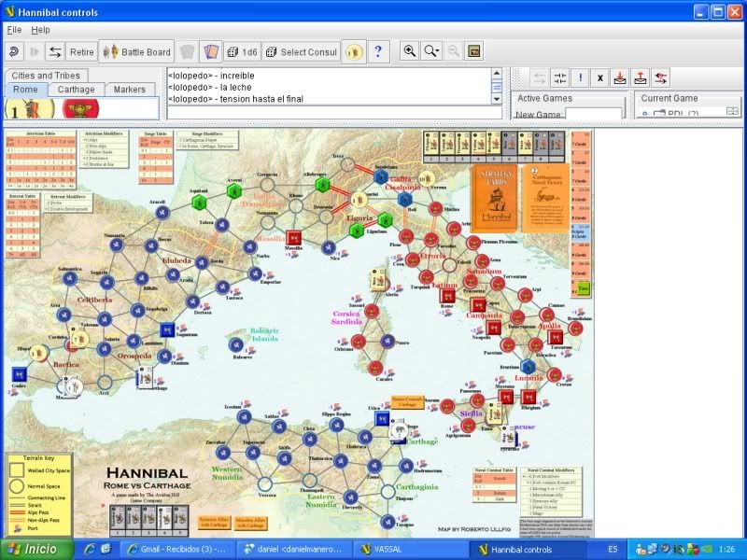Image resolution: width=747 pixels, height=560 pixels.
Task: Open the Help menu
Action: [x=40, y=30]
